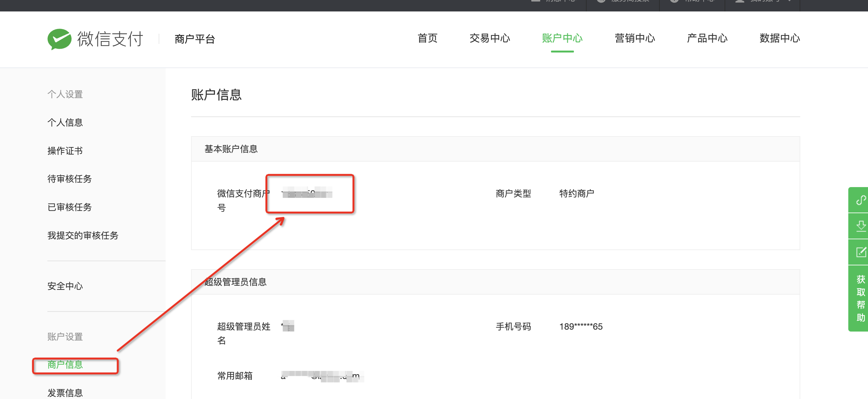The image size is (868, 399).
Task: Click the 服务商搜索 search icon
Action: 602,2
